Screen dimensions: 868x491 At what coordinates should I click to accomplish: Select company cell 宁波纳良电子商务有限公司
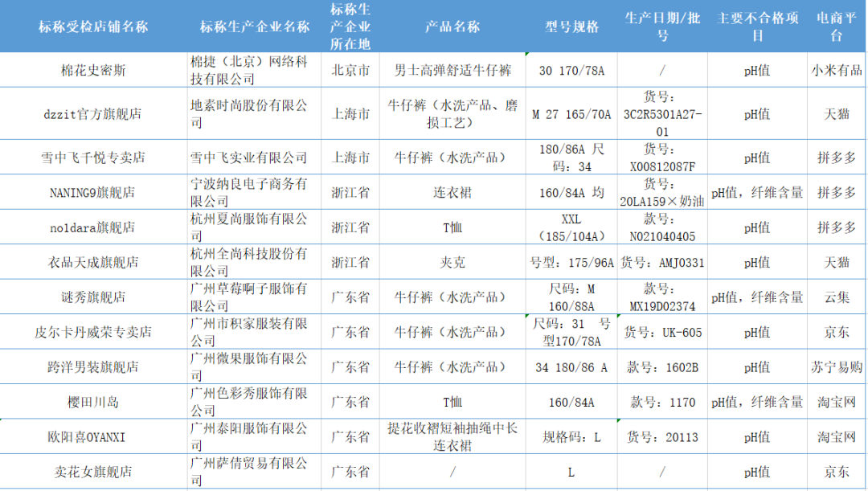(x=255, y=193)
